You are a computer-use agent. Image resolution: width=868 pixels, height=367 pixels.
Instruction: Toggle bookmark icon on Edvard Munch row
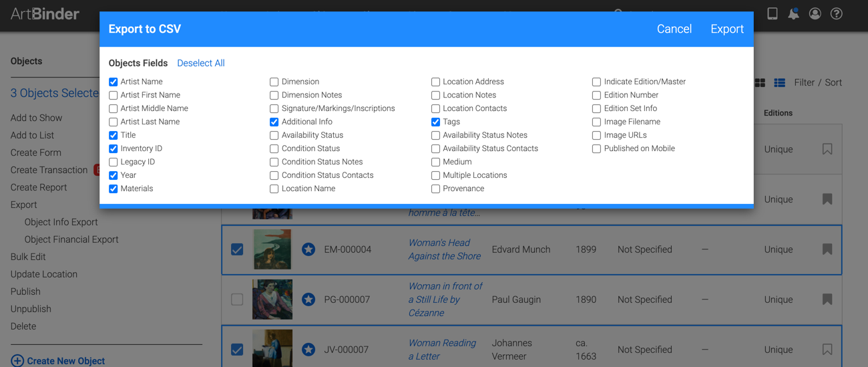pos(827,249)
